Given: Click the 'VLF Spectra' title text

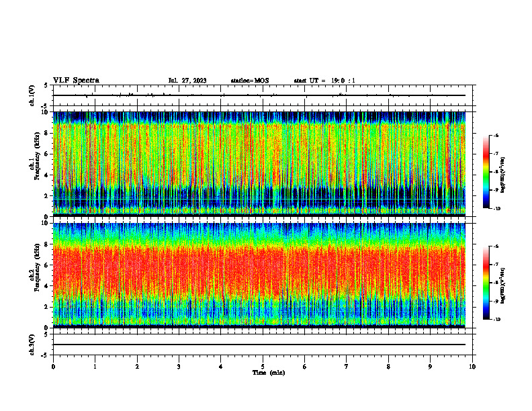Looking at the screenshot, I should coord(76,81).
